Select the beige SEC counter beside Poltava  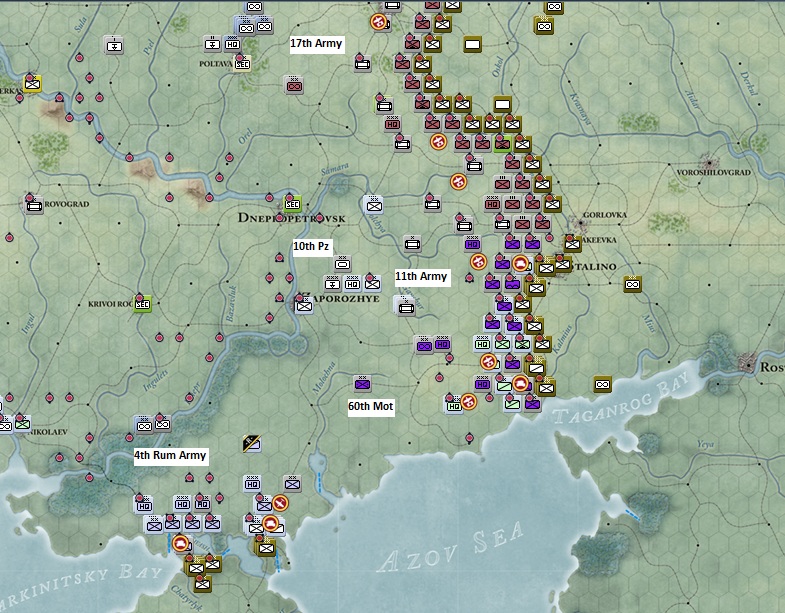pos(242,64)
